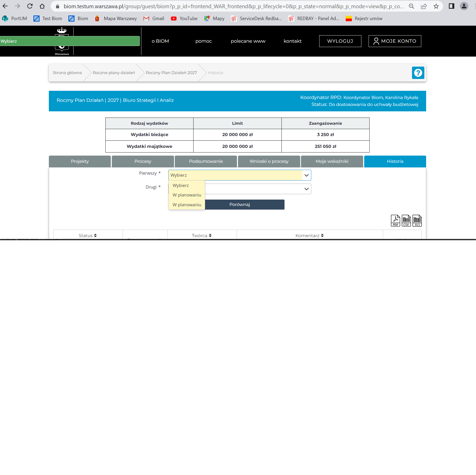
Task: Open the YouTube bookmark
Action: coord(184,19)
